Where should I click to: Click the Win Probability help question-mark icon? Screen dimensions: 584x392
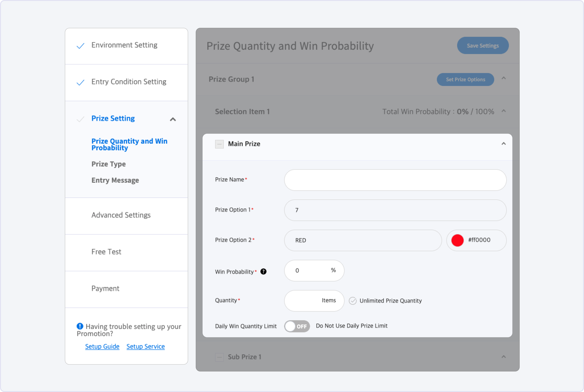click(263, 272)
